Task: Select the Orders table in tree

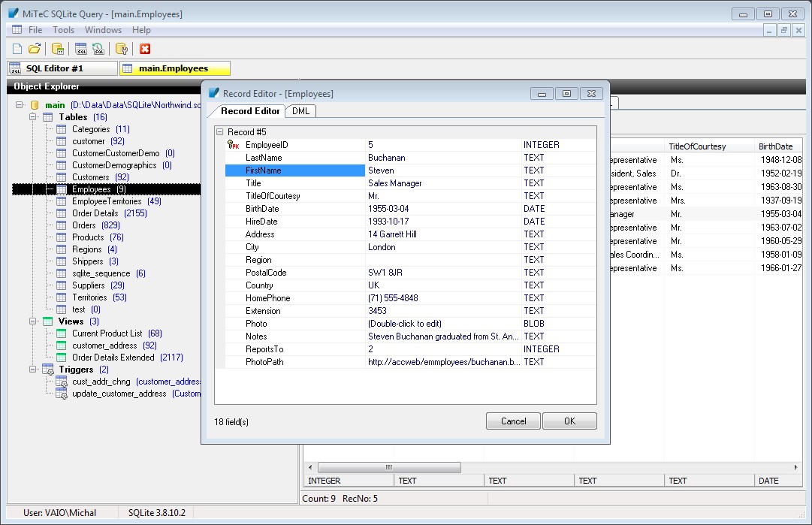Action: pyautogui.click(x=83, y=225)
